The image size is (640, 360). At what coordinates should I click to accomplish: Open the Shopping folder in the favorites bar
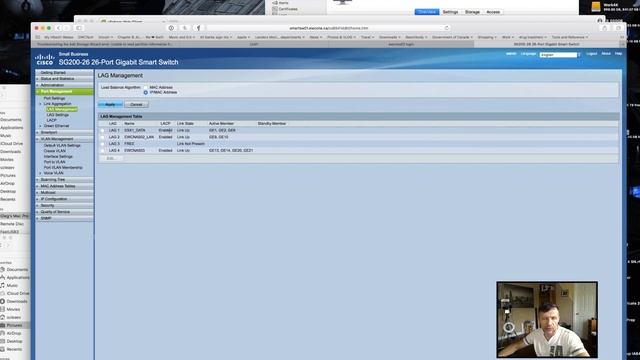(487, 37)
